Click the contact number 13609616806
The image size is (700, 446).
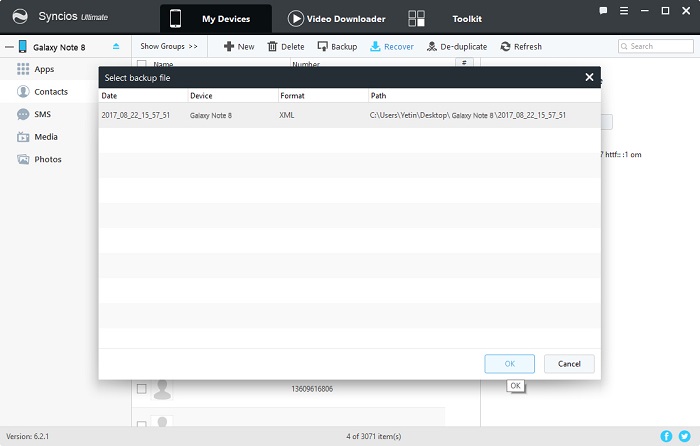[x=312, y=389]
